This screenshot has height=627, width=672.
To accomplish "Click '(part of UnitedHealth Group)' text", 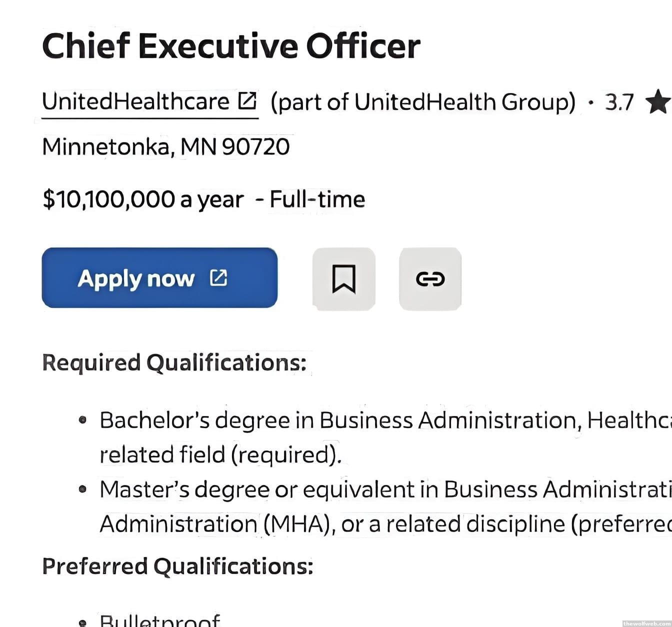I will [x=423, y=102].
